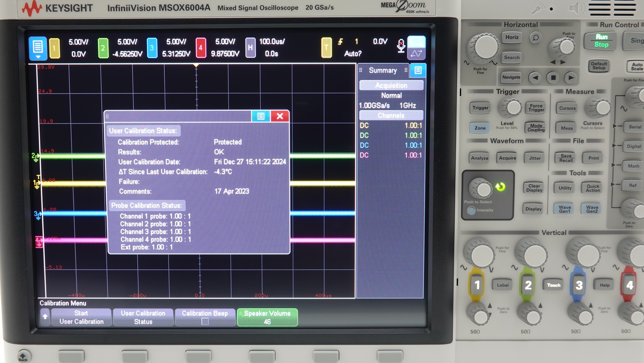Click the Navigate rewind arrow key
644x363 pixels.
(x=535, y=77)
